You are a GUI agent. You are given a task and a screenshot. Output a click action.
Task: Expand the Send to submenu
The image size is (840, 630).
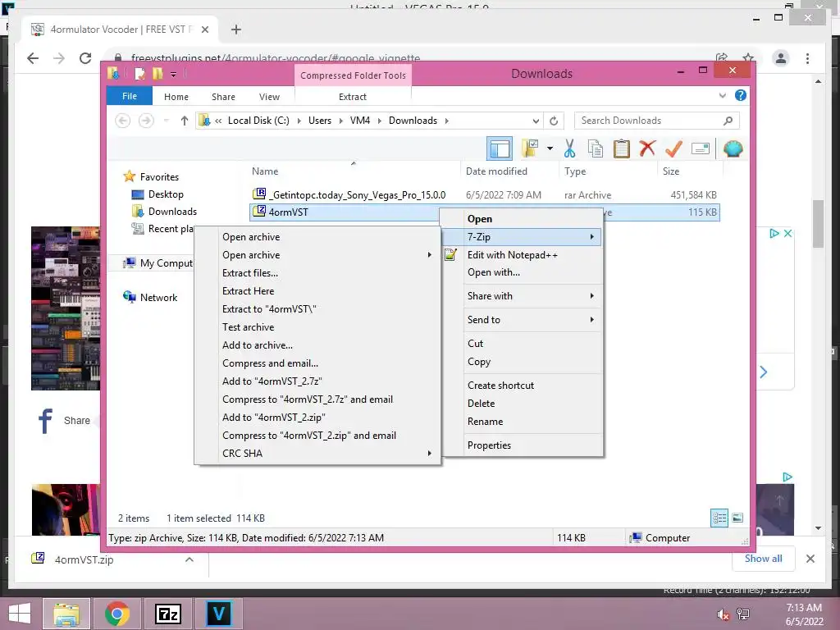(523, 319)
